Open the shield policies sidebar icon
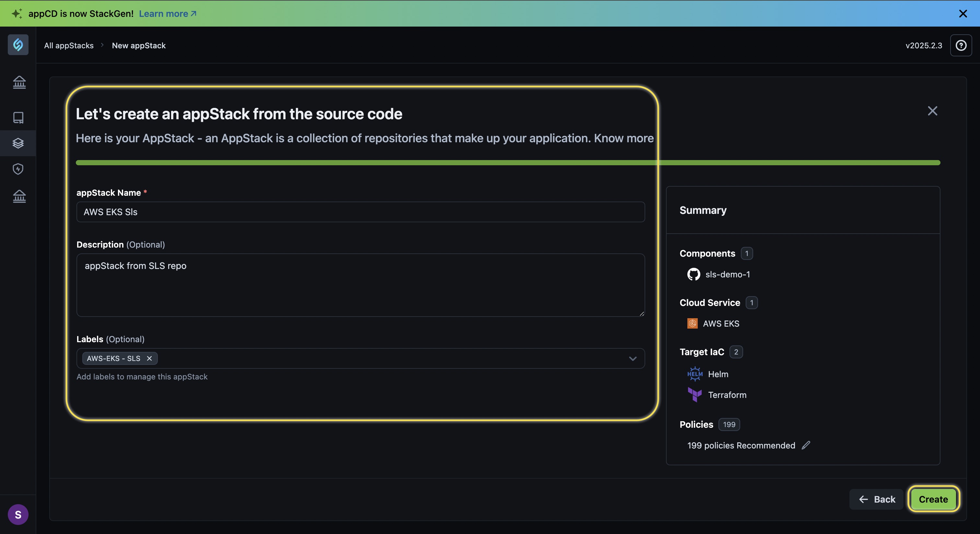980x534 pixels. pos(18,169)
